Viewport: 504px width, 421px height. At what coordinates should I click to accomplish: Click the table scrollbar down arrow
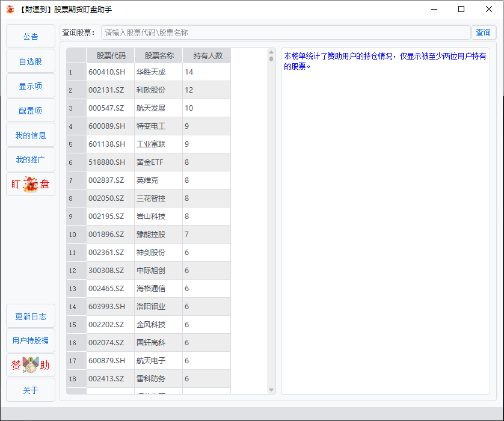pos(271,390)
